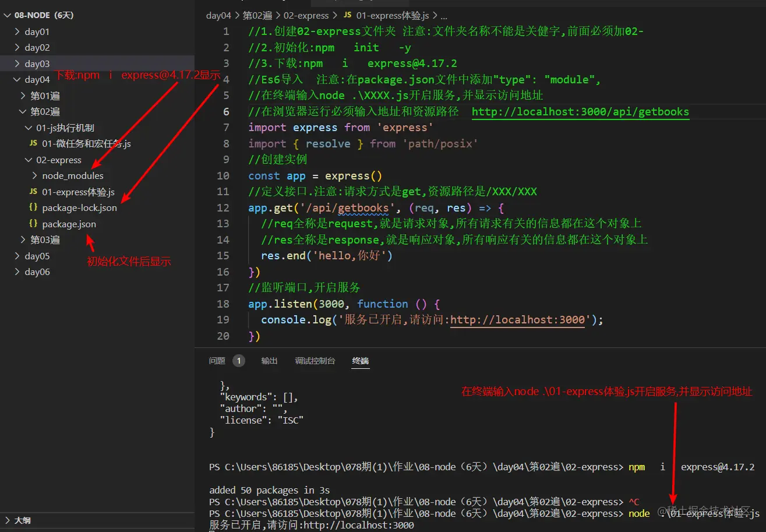
Task: Click the braces icon of package.json
Action: click(x=33, y=224)
